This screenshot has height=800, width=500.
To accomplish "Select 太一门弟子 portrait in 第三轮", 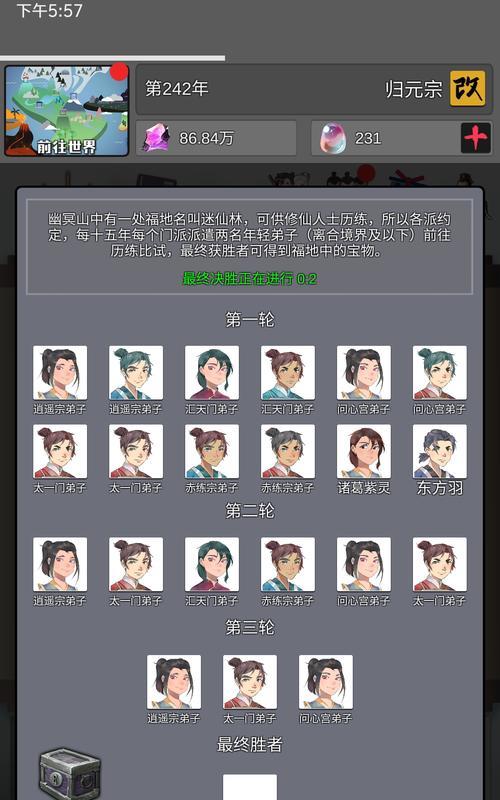I will tap(250, 682).
